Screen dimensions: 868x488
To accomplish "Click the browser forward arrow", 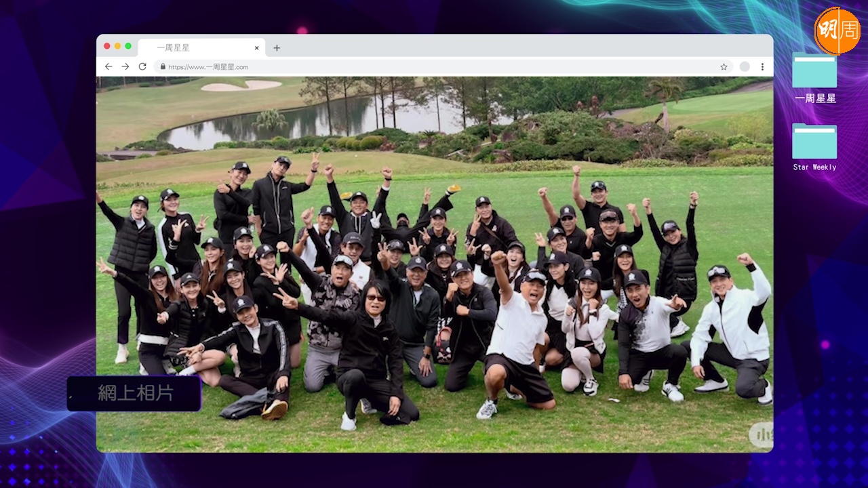I will coord(125,66).
